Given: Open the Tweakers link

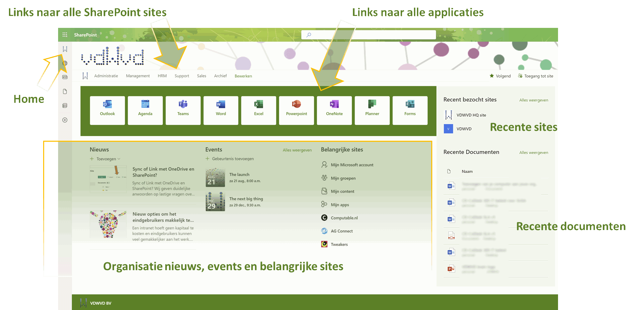Looking at the screenshot, I should (334, 244).
